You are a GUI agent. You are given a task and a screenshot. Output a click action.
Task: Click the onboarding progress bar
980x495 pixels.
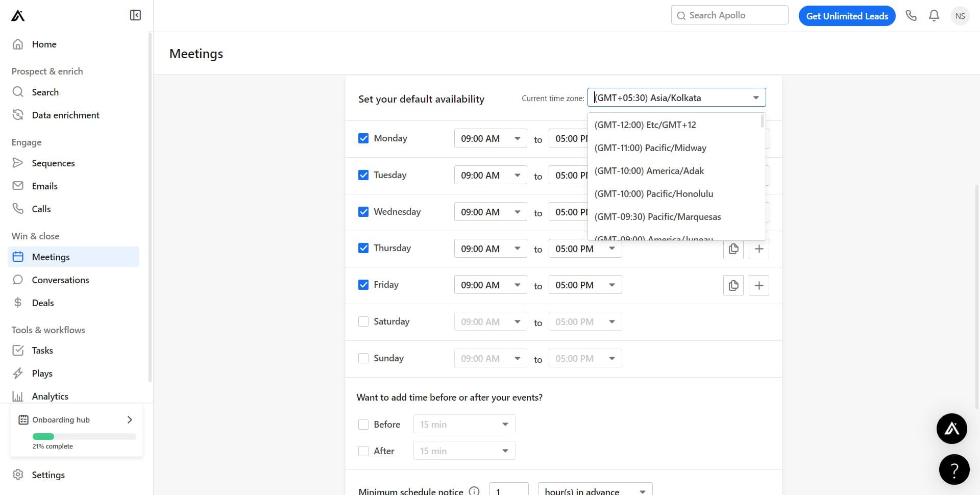[x=84, y=437]
